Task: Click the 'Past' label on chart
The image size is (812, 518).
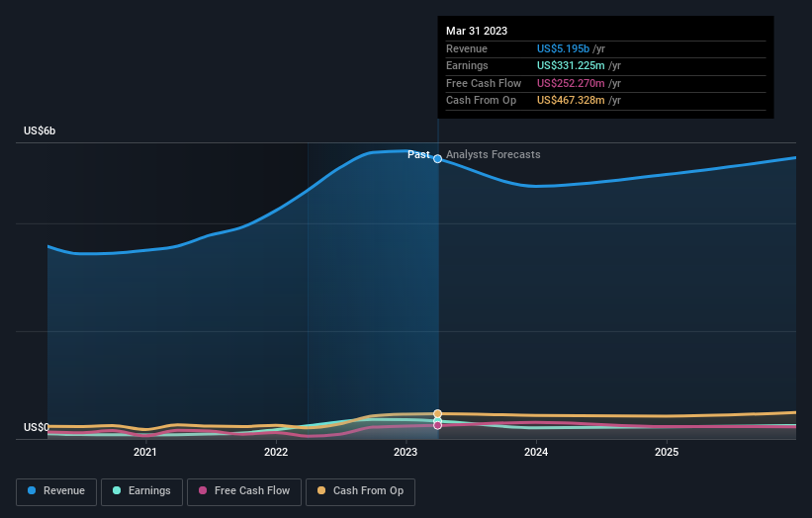Action: [x=418, y=155]
